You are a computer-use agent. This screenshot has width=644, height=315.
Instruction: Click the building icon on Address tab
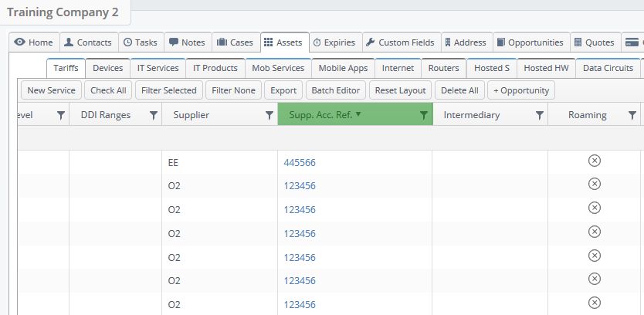click(x=448, y=42)
